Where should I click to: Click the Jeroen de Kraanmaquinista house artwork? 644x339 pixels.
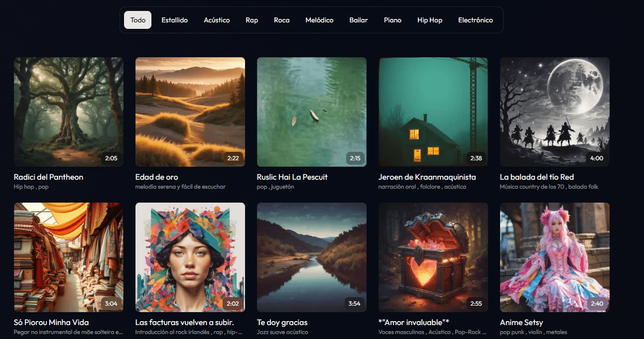(x=433, y=112)
